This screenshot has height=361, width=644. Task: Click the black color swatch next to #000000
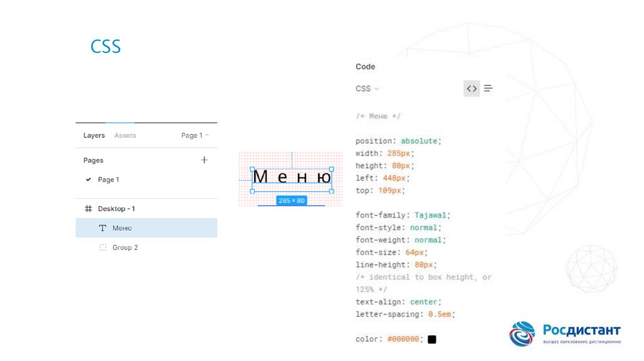point(432,340)
